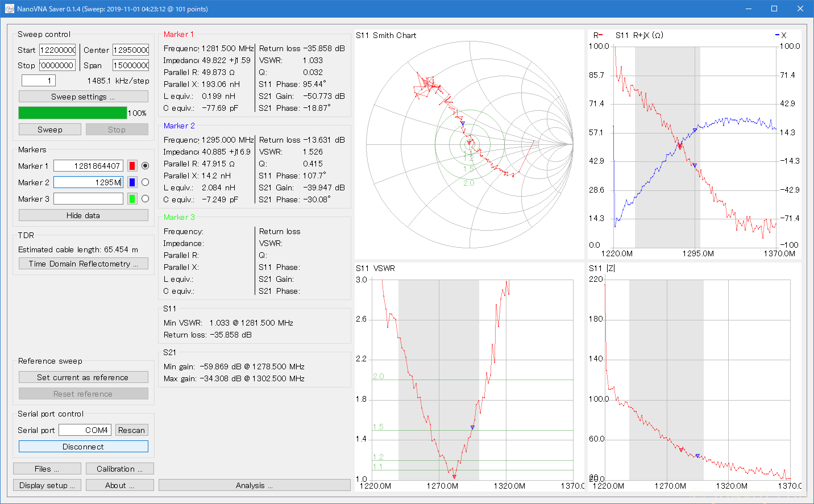Screen dimensions: 814x504
Task: Click Marker 2 VSWR value 1.526
Action: click(x=313, y=152)
